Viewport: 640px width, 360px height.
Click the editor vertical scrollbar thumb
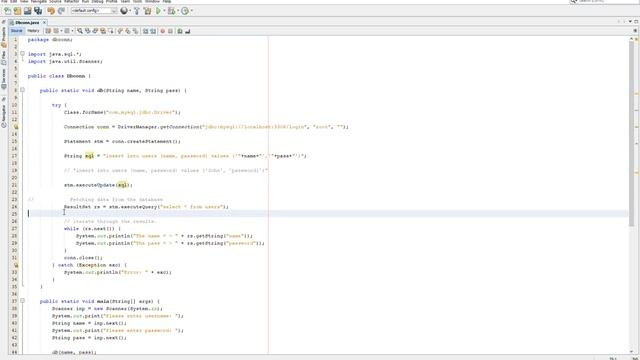pyautogui.click(x=631, y=134)
